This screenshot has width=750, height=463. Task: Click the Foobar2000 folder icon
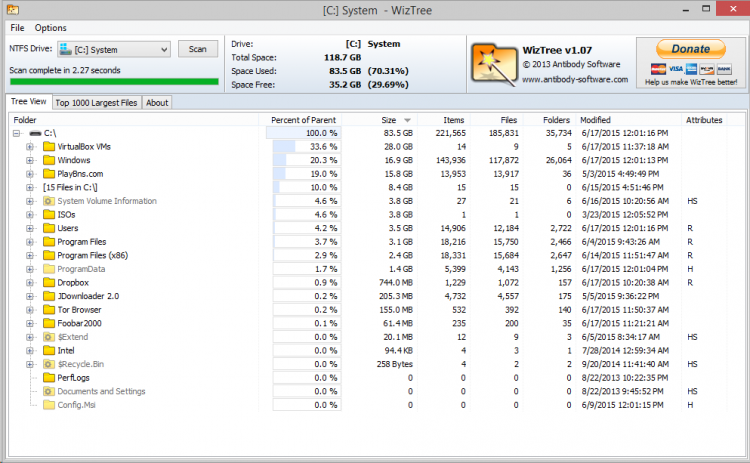(48, 323)
